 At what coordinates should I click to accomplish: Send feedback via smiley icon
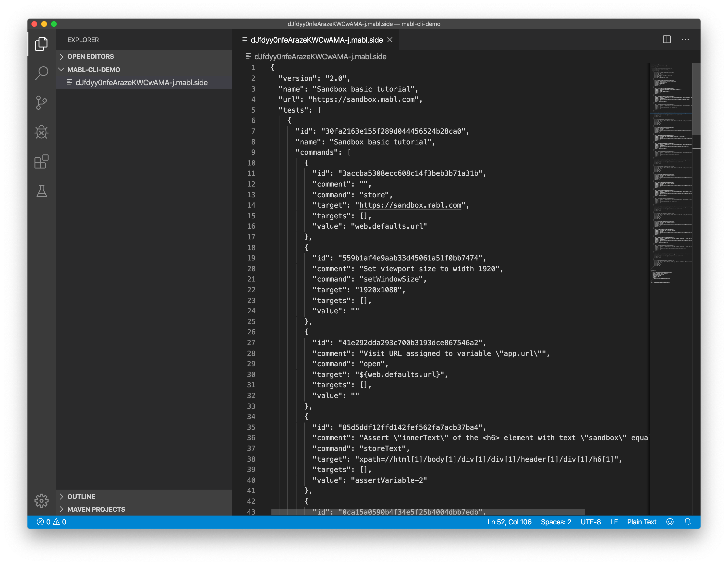[670, 522]
